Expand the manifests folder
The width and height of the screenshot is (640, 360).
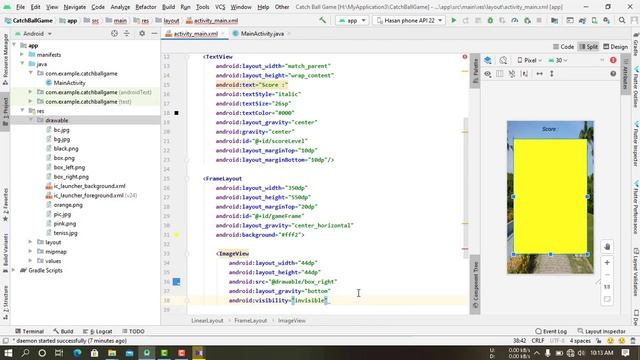coord(22,55)
